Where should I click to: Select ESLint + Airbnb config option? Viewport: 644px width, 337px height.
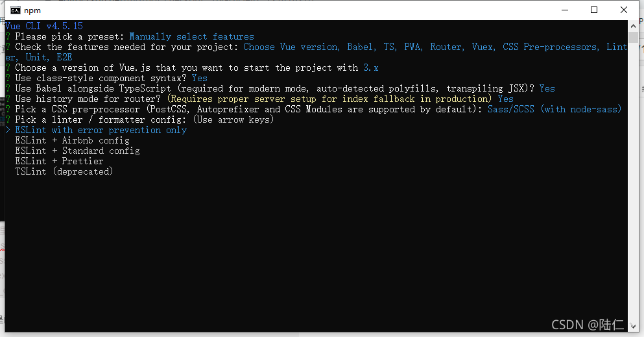pos(72,140)
